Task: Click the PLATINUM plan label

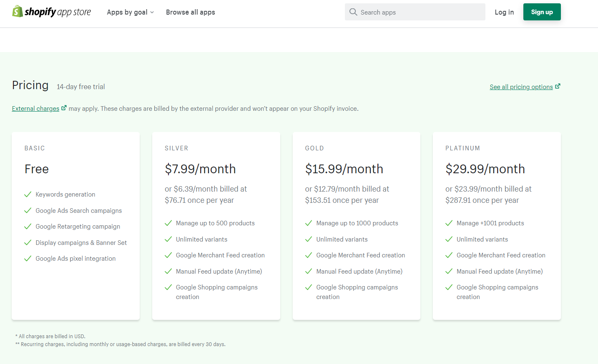Action: tap(463, 148)
